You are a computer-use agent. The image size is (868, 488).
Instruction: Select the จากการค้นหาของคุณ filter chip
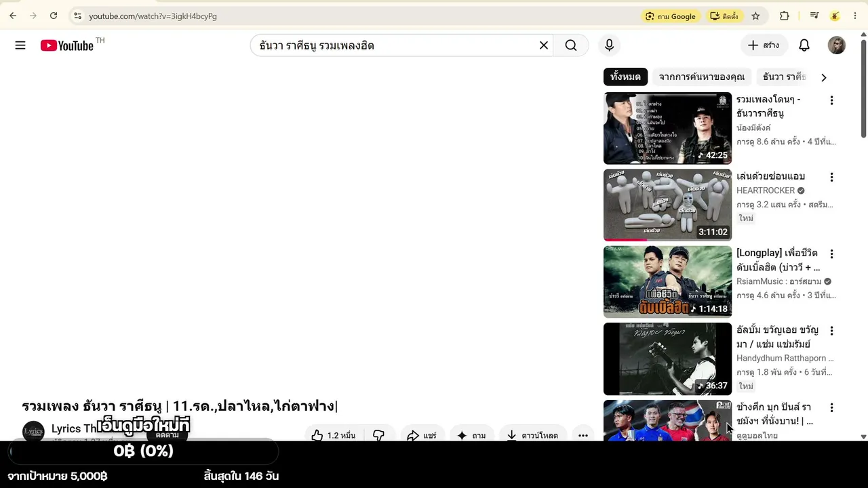point(701,77)
